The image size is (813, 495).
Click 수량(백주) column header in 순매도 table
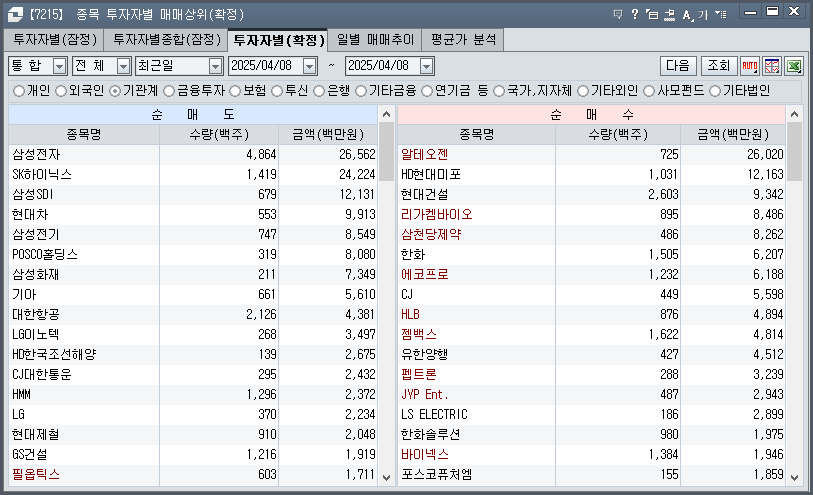pyautogui.click(x=219, y=135)
